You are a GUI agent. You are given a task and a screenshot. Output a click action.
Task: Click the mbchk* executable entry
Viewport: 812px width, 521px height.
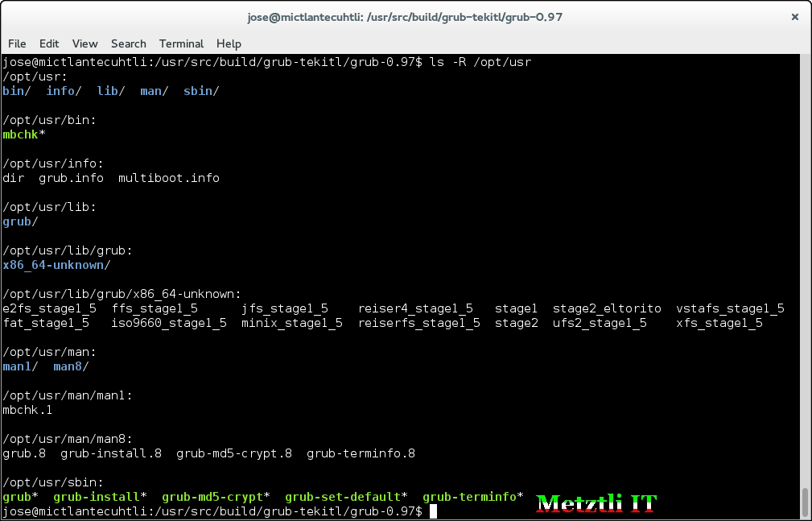tap(24, 134)
